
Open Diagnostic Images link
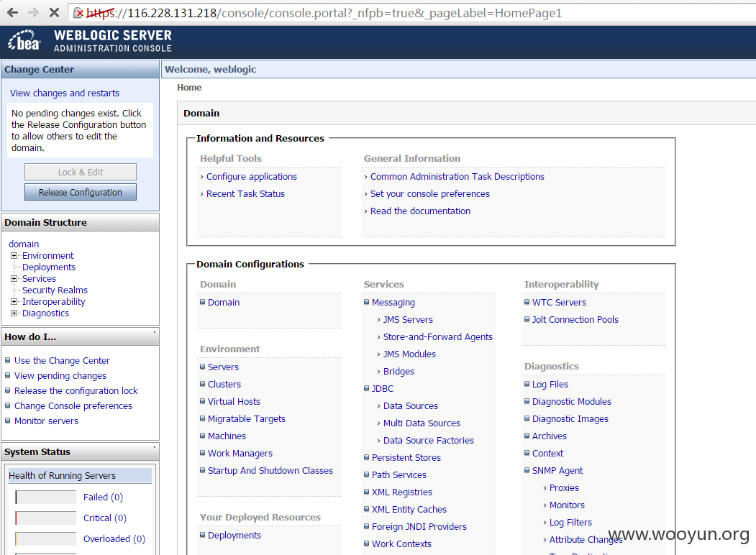(570, 419)
